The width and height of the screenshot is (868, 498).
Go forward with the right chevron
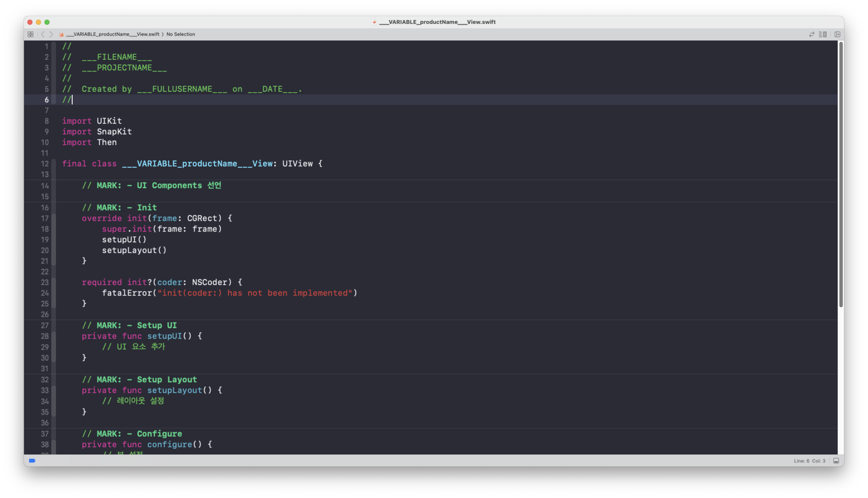[x=51, y=34]
